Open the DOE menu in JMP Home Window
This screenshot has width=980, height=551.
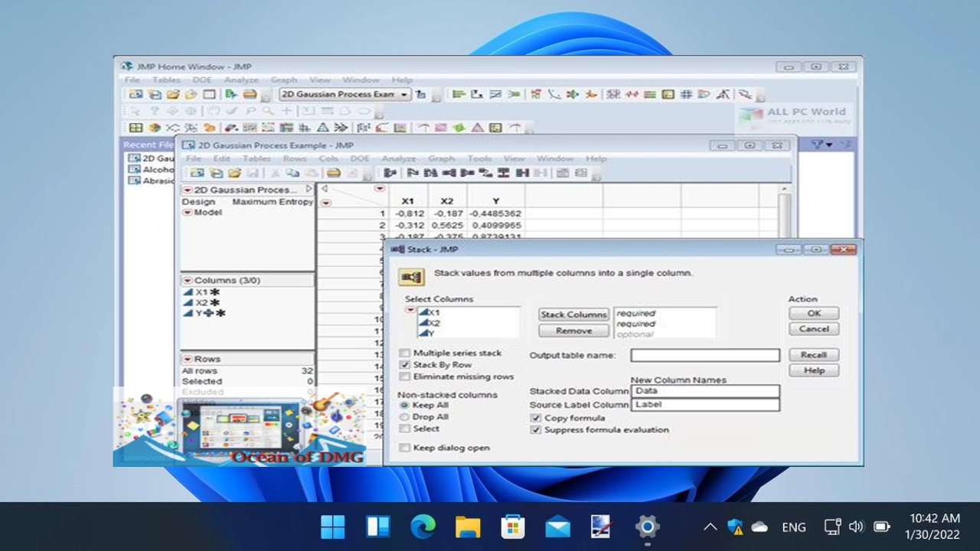coord(202,80)
